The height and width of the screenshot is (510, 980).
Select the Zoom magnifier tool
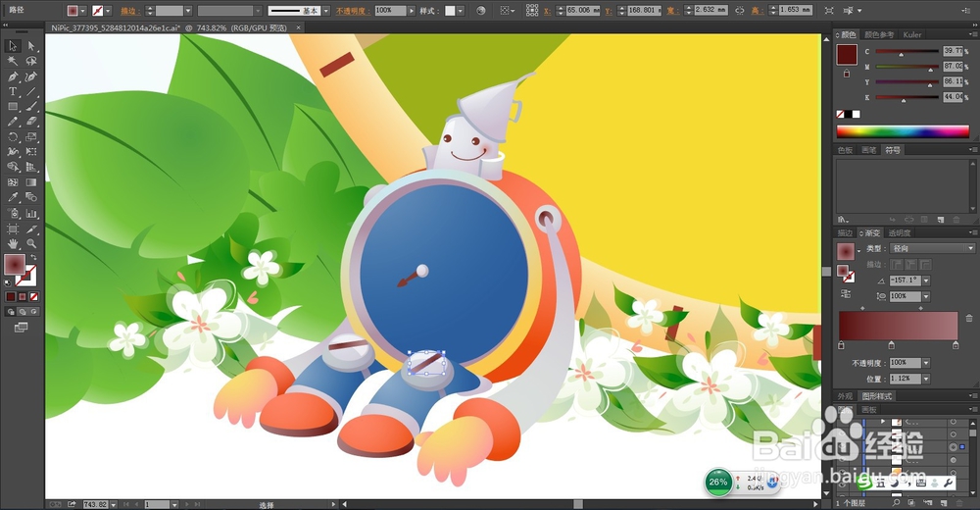[31, 243]
